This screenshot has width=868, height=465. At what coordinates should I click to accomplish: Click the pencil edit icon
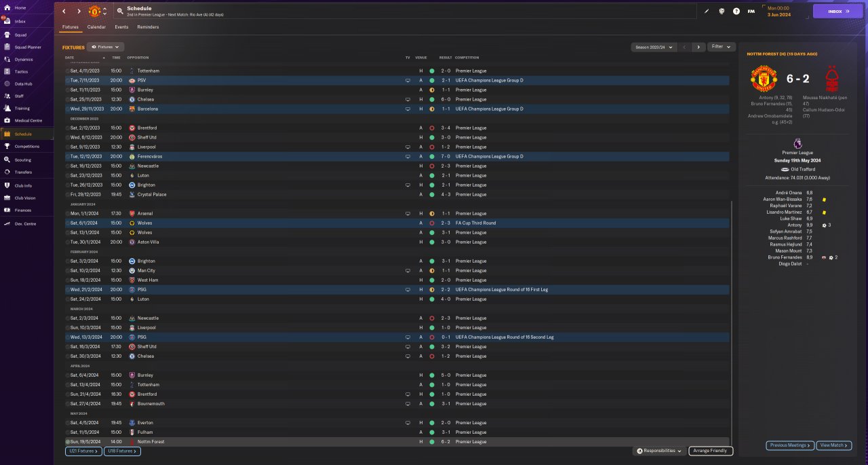click(x=707, y=11)
